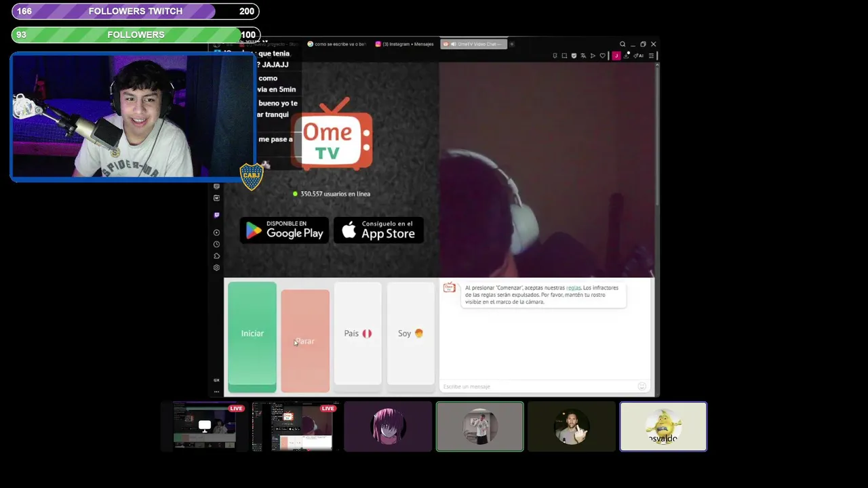Viewport: 868px width, 488px height.
Task: Click the OmeTV logo
Action: [x=332, y=134]
